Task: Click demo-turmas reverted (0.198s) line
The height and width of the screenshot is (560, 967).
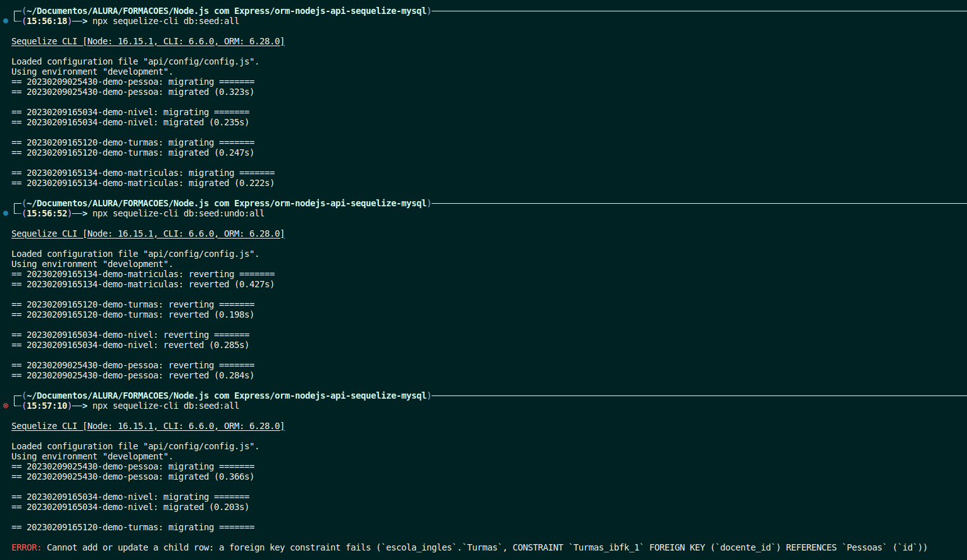Action: coord(133,314)
